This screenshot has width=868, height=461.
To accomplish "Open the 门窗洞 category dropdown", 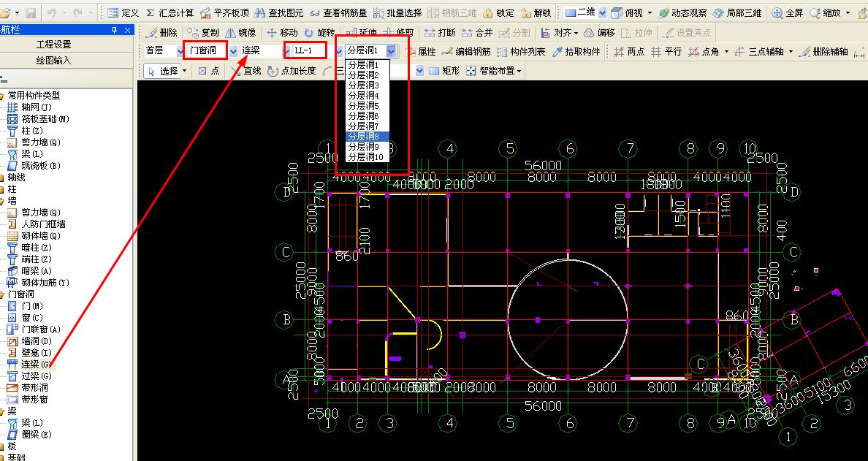I will pos(233,51).
